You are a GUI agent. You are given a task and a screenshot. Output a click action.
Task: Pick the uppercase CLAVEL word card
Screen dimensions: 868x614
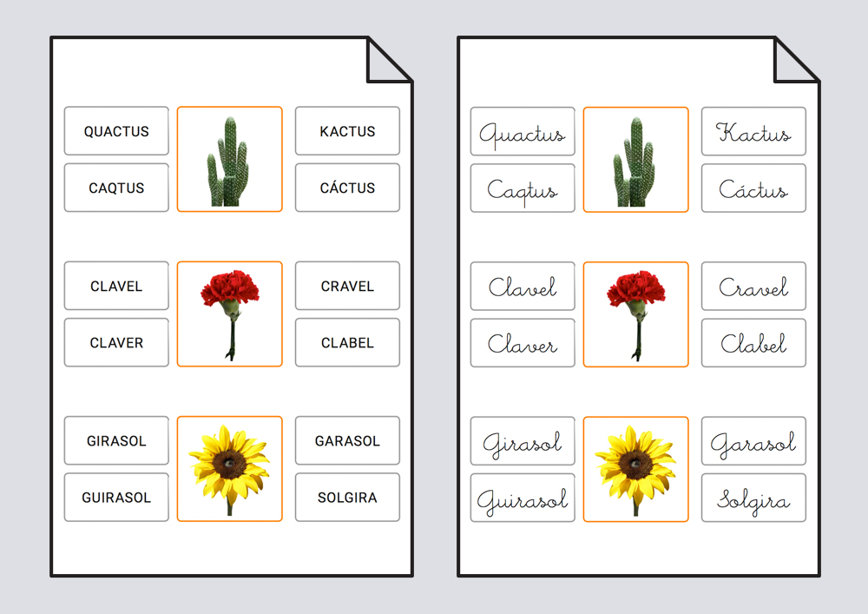coord(116,286)
